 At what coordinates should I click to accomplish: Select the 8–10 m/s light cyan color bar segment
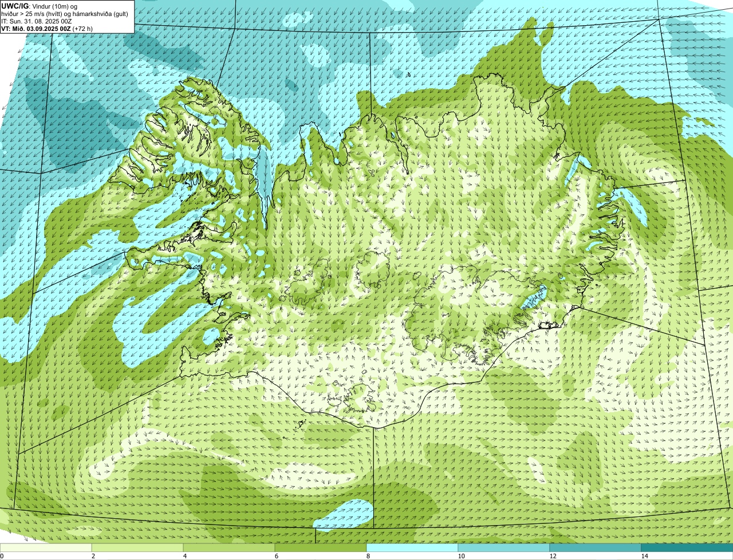[x=412, y=547]
